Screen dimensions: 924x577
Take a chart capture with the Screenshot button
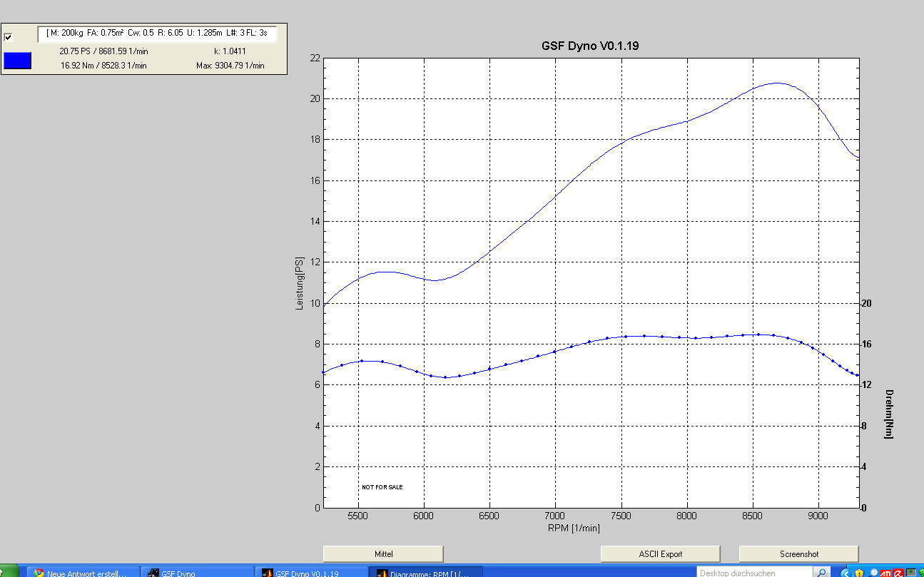click(x=798, y=554)
